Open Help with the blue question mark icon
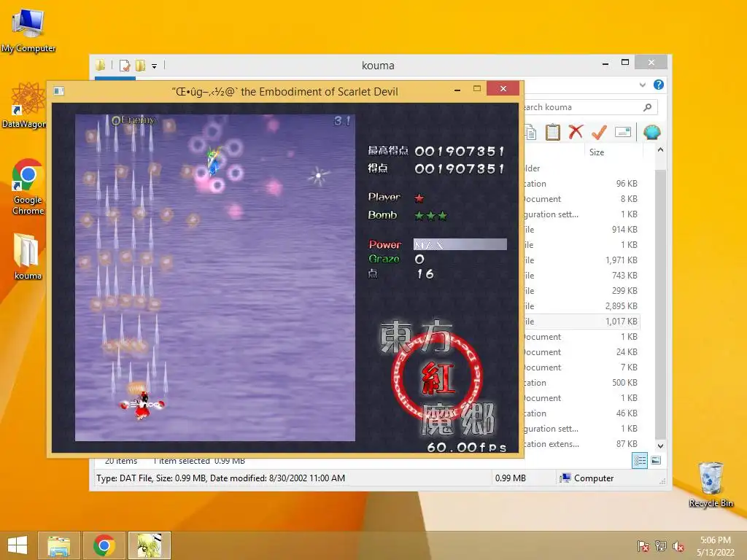Image resolution: width=747 pixels, height=560 pixels. [x=659, y=85]
